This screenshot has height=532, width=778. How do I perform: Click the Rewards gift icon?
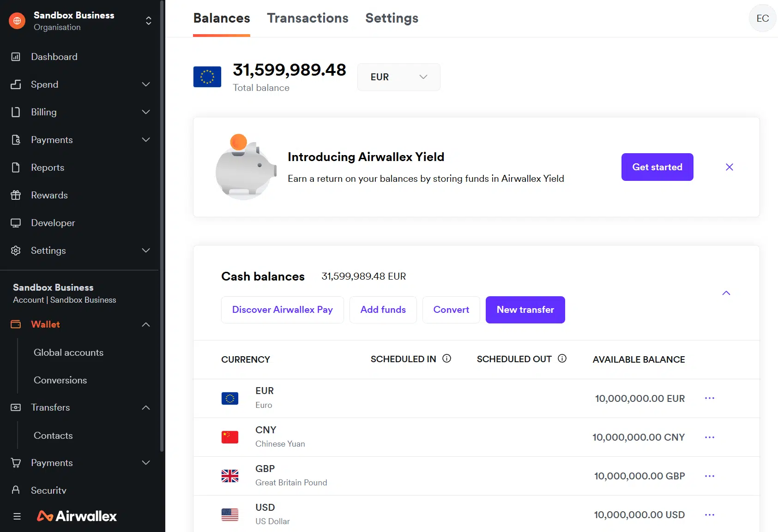point(16,195)
